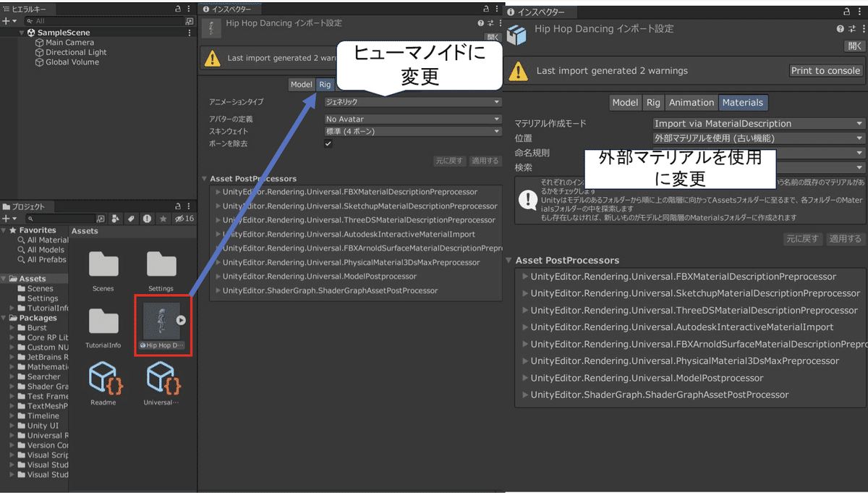The image size is (868, 493).
Task: Toggle hidden packages visibility icon showing 16
Action: [x=184, y=218]
